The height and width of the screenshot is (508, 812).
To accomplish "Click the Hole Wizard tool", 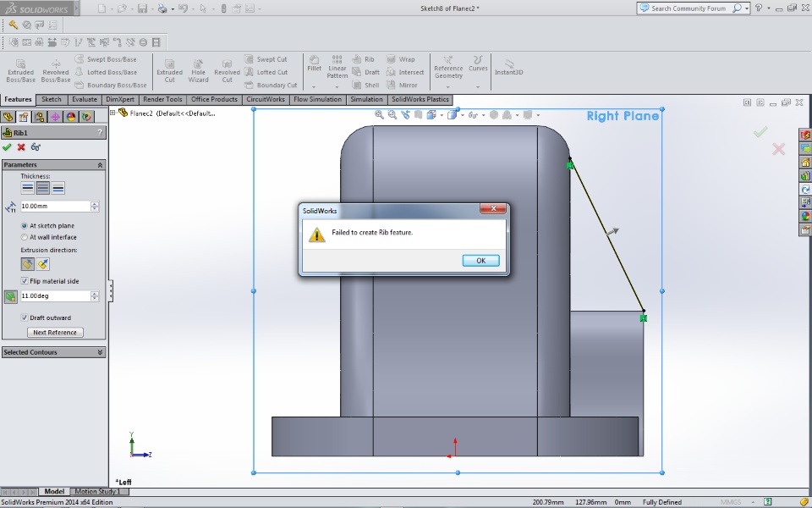I will 198,71.
